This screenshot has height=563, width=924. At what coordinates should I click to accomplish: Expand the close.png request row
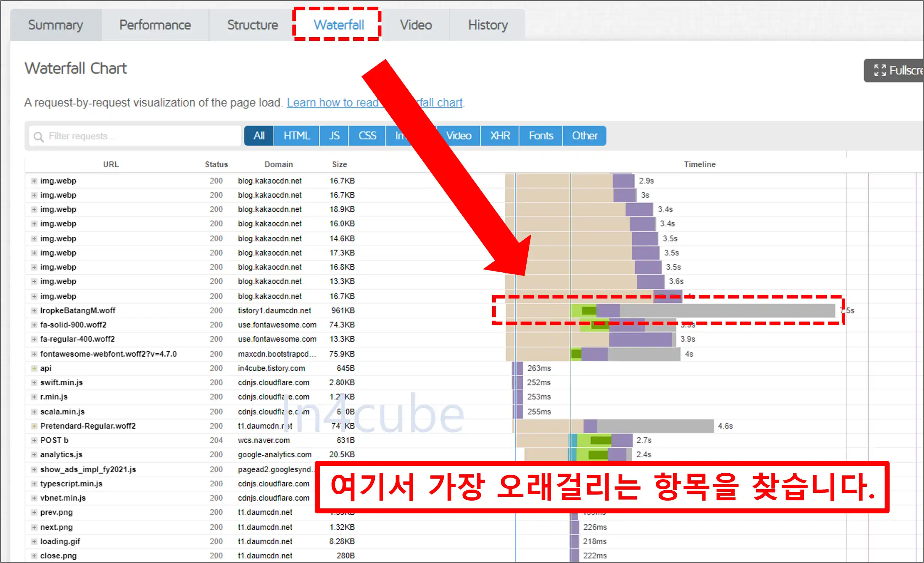coord(34,556)
